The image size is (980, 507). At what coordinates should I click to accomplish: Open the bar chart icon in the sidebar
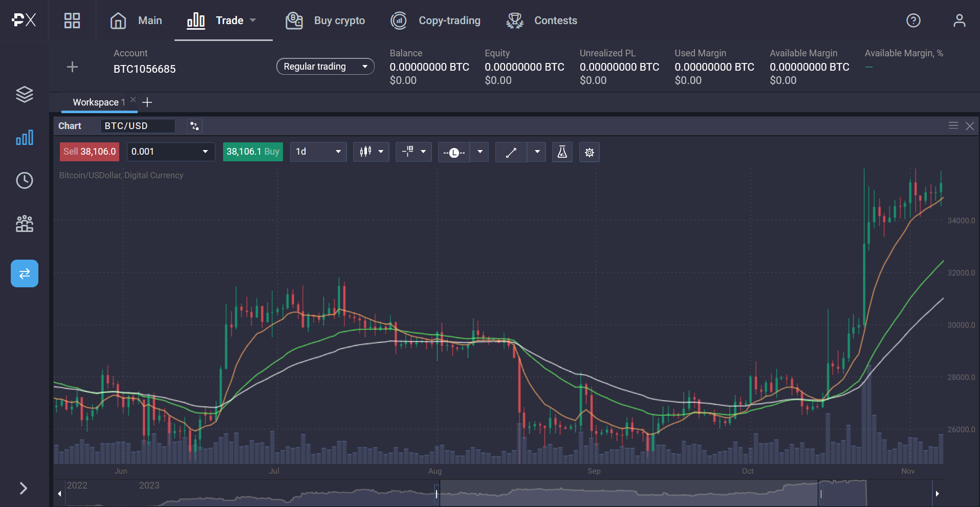25,137
